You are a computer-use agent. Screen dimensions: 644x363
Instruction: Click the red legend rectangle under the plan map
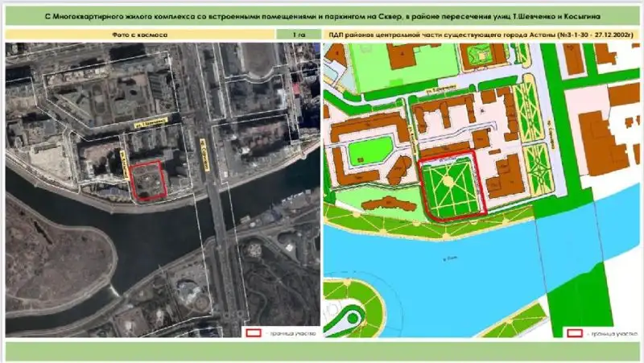575,332
